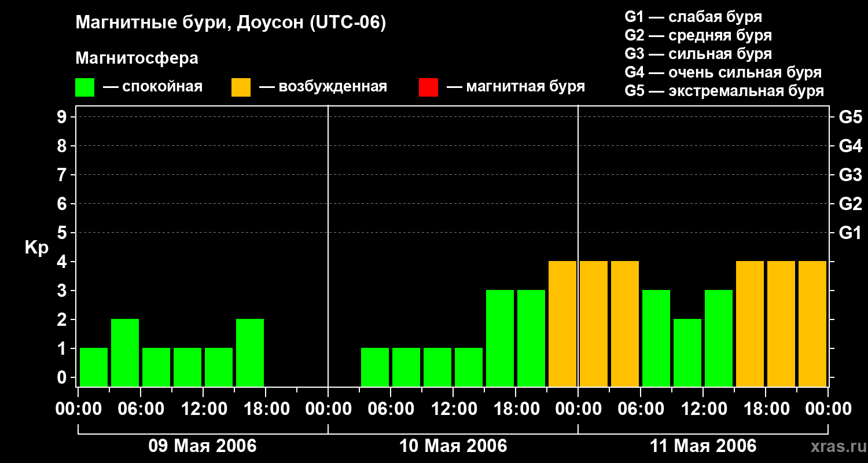The image size is (868, 463).
Task: Click the legend label '— спокойная'
Action: 153,87
